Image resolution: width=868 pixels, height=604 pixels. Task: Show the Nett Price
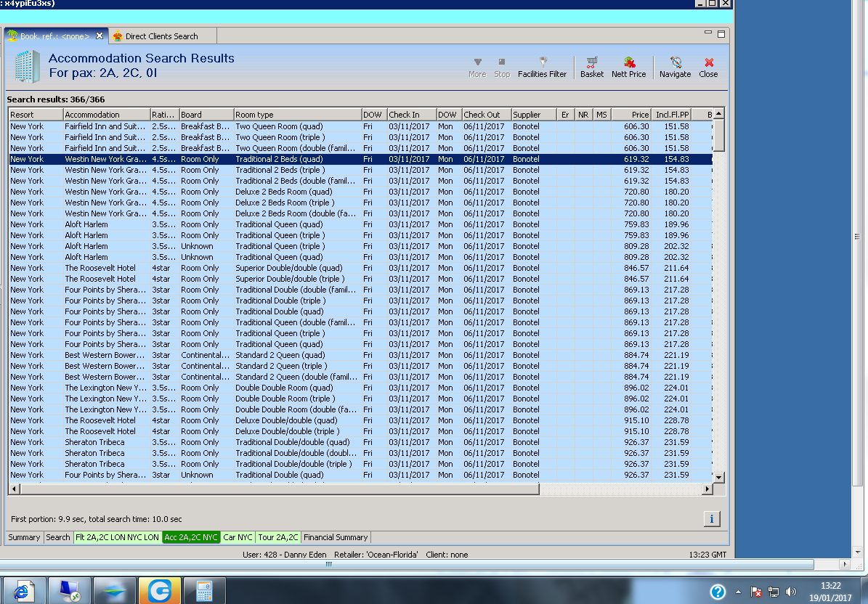tap(628, 68)
